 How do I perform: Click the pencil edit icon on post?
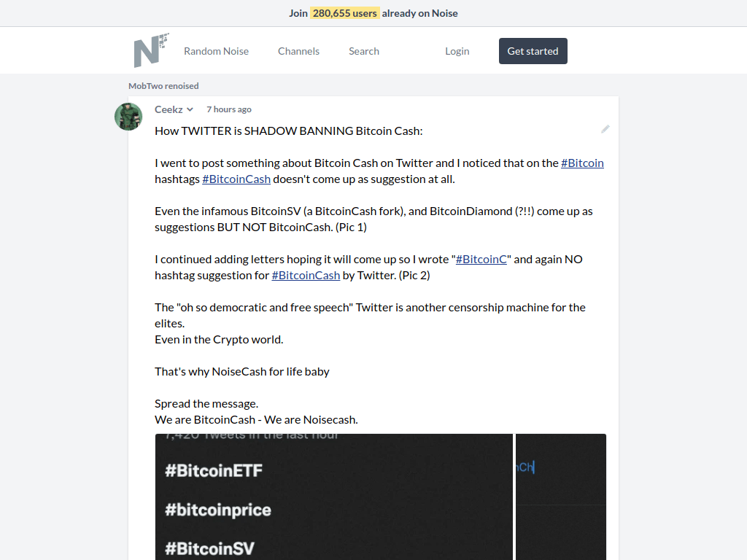[605, 129]
